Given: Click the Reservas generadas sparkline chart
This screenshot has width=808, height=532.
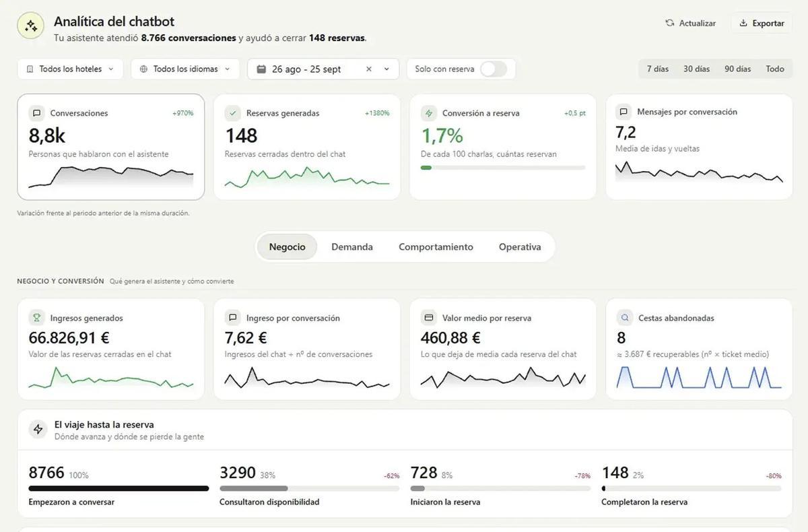Looking at the screenshot, I should tap(307, 177).
